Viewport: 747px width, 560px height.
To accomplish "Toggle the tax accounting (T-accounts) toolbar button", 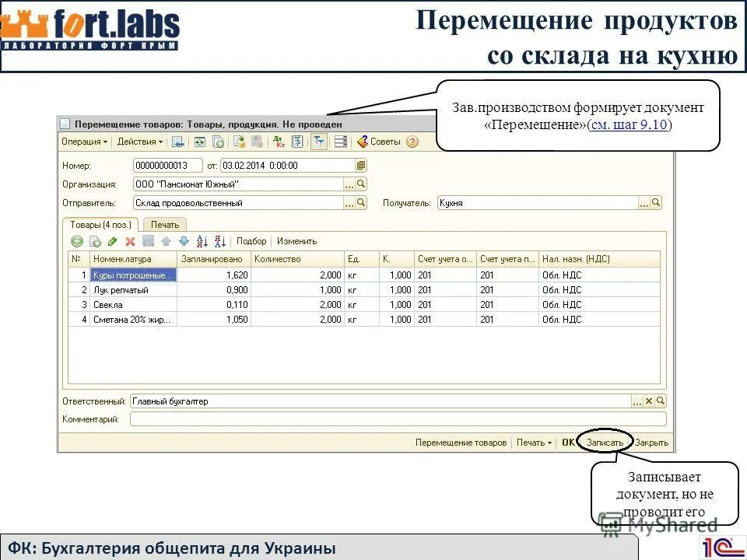I will click(319, 142).
